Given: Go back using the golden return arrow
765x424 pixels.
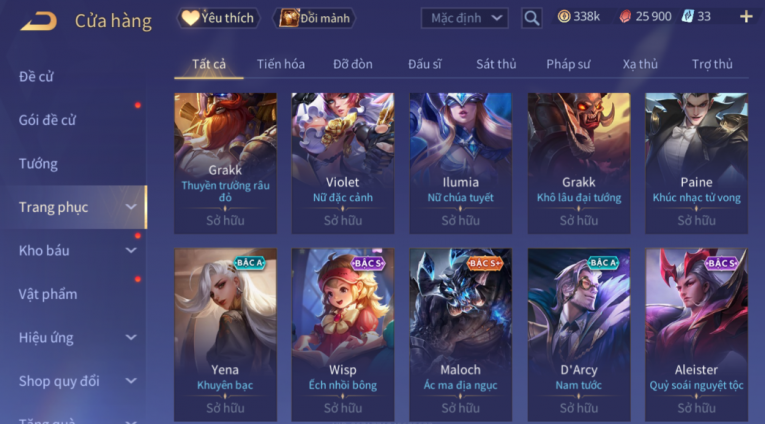Looking at the screenshot, I should click(x=39, y=21).
